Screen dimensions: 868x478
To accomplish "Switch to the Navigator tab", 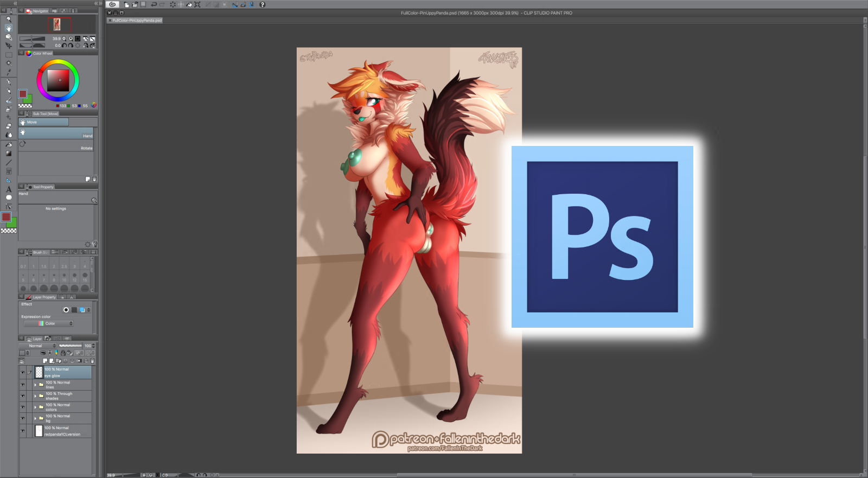I will (37, 11).
